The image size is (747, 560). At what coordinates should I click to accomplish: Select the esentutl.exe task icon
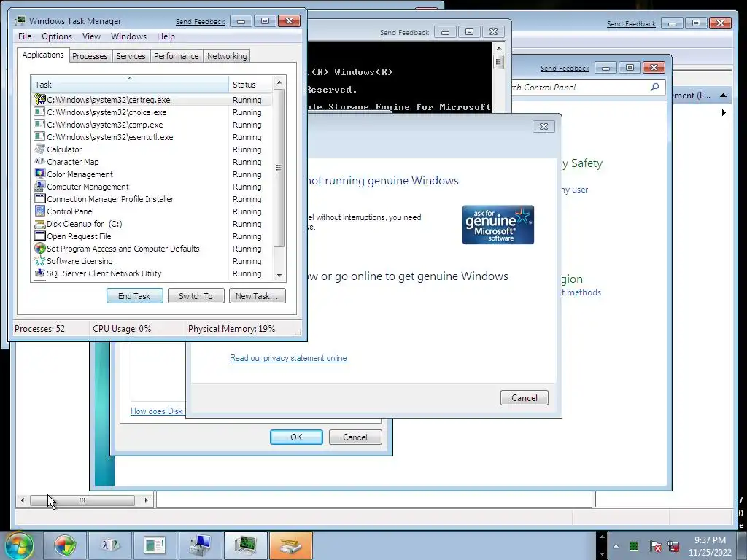coord(40,136)
